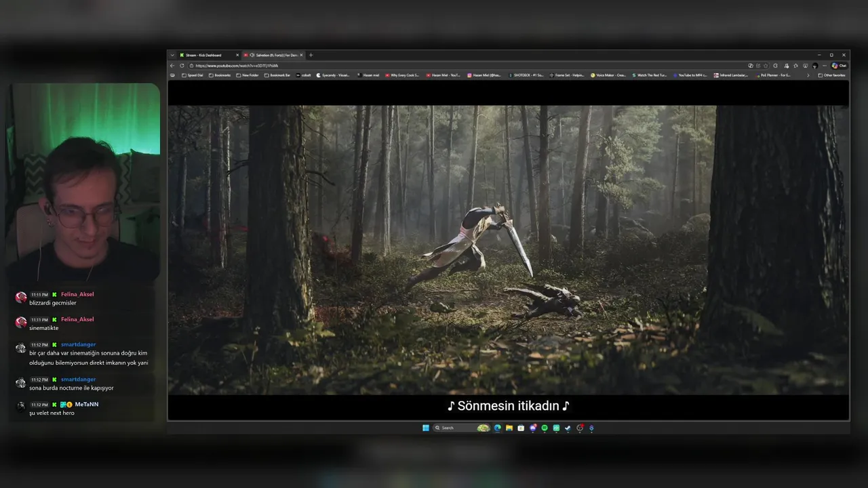The width and height of the screenshot is (868, 488).
Task: Open the cobalt bookmark
Action: pyautogui.click(x=304, y=75)
